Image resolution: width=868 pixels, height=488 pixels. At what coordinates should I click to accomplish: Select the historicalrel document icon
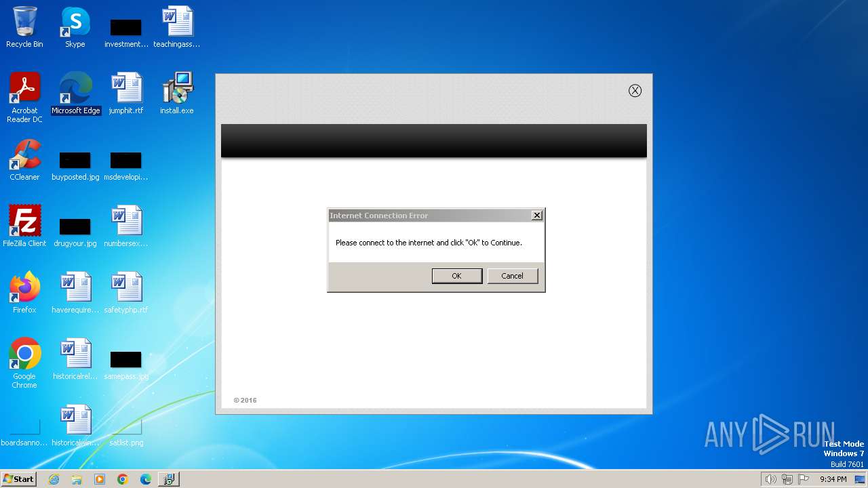pyautogui.click(x=75, y=359)
